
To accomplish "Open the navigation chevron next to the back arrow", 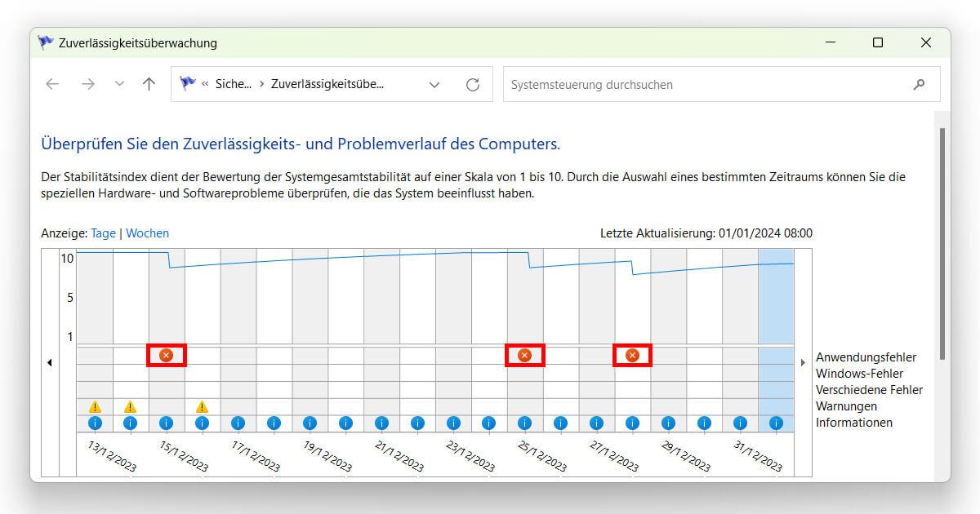I will (x=119, y=83).
